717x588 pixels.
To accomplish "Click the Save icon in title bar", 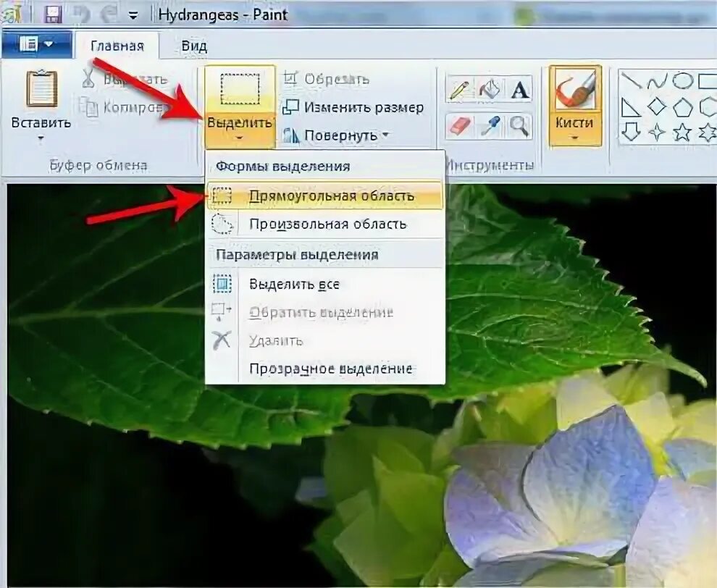I will (54, 14).
